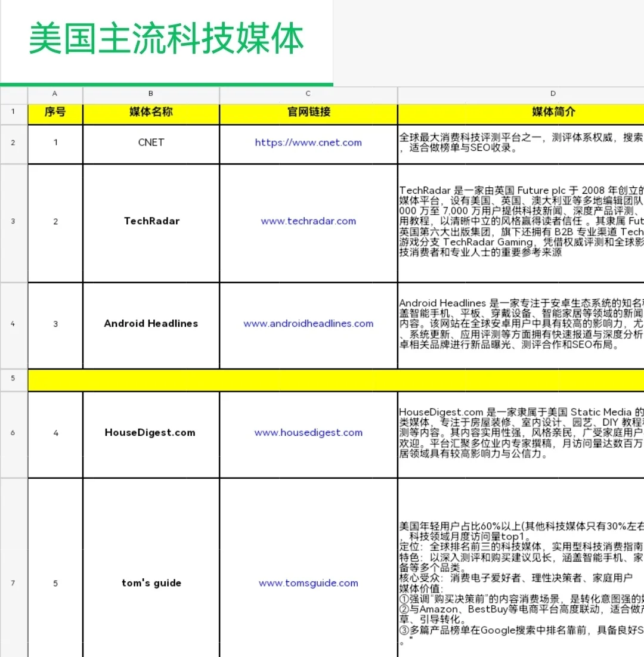Click the select-all corner above row numbers
644x657 pixels.
pos(14,94)
